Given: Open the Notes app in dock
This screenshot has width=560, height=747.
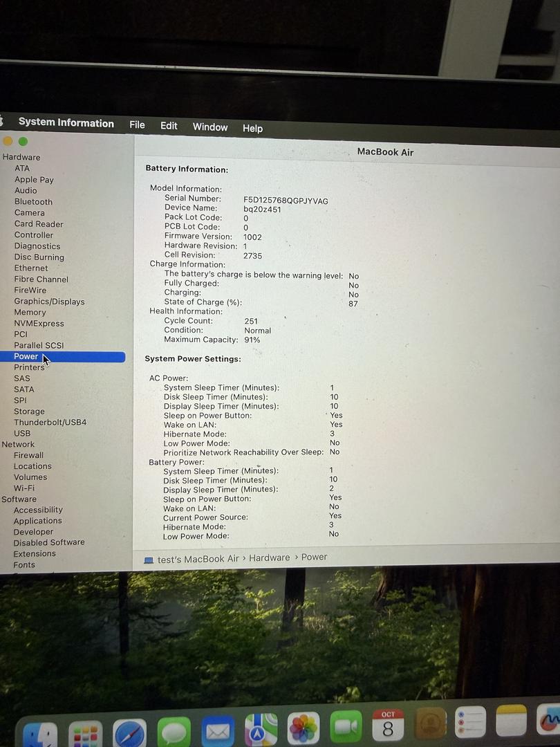Looking at the screenshot, I should [511, 720].
